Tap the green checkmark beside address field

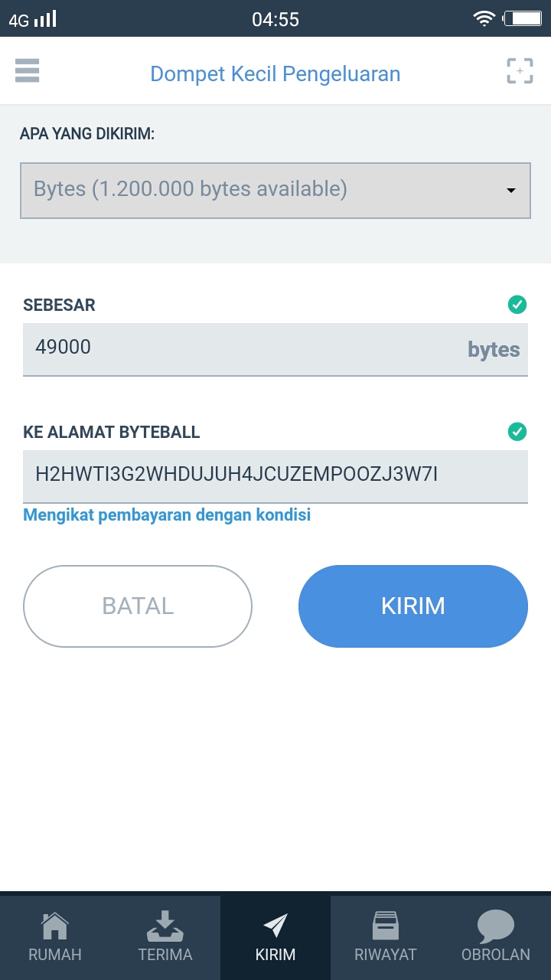point(517,432)
